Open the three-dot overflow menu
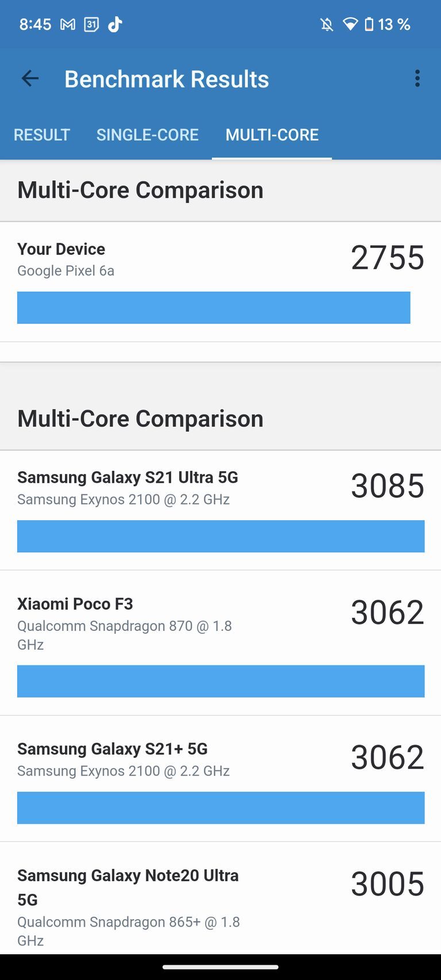 click(x=417, y=79)
